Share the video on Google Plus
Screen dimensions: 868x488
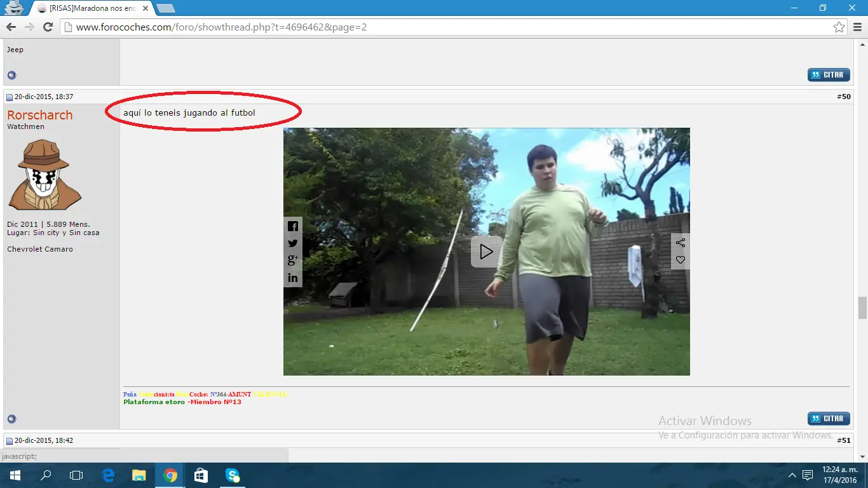(x=293, y=261)
